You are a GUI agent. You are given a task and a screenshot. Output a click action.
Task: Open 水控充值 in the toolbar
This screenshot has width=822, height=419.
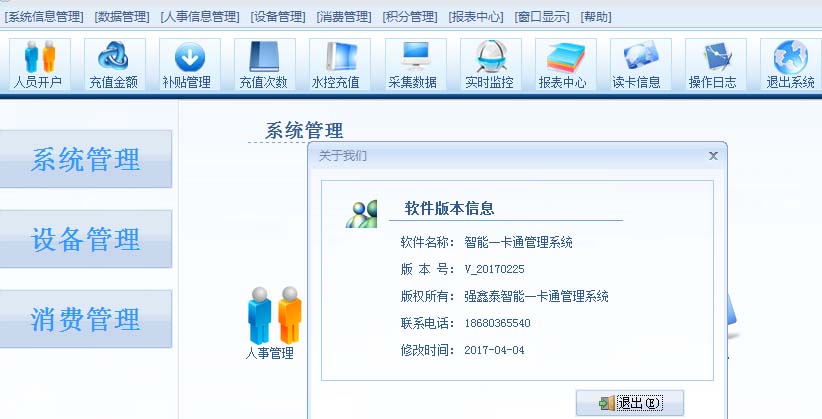pos(339,65)
